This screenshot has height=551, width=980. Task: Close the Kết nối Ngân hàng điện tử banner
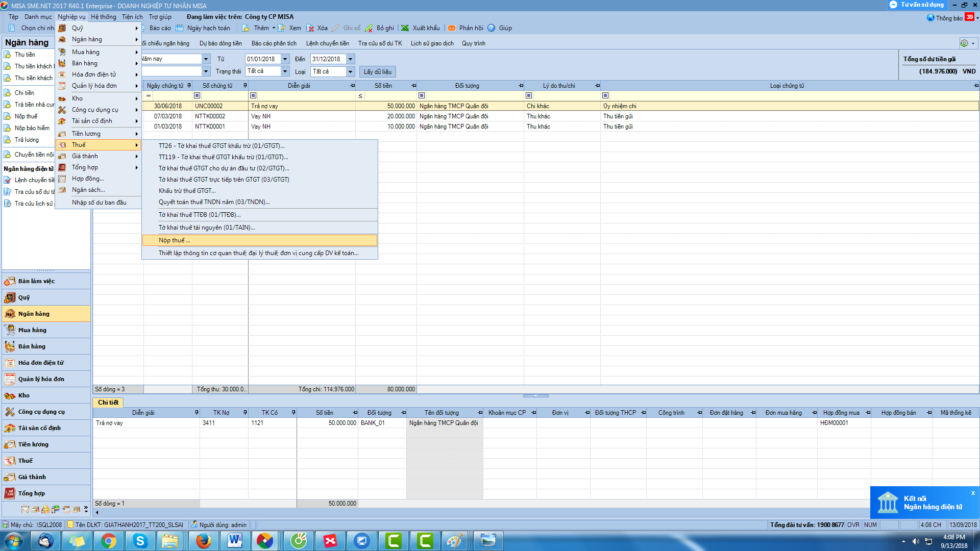[x=973, y=493]
